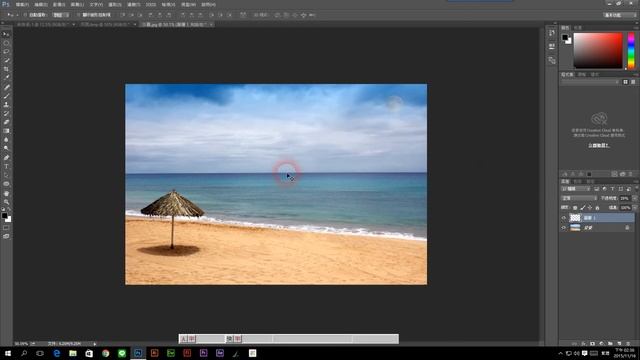
Task: Open status bar document info arrow
Action: tap(95, 344)
